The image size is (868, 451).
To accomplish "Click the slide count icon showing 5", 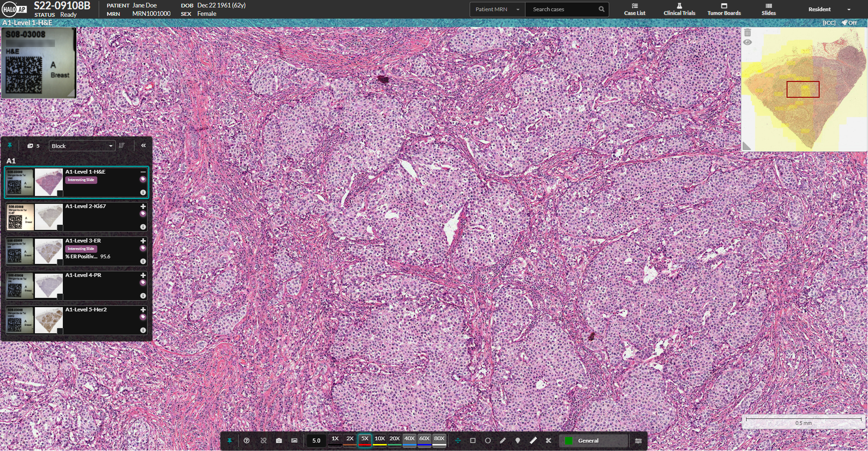I will tap(33, 146).
